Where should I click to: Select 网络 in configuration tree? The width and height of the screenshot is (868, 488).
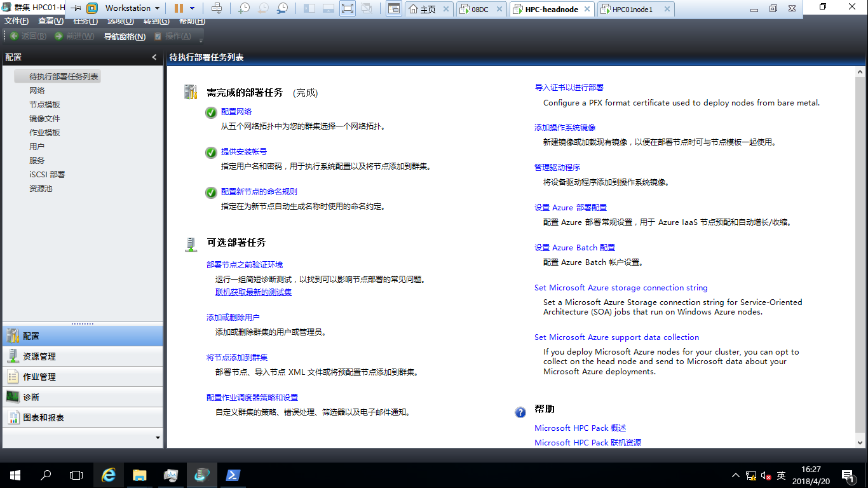click(x=37, y=91)
